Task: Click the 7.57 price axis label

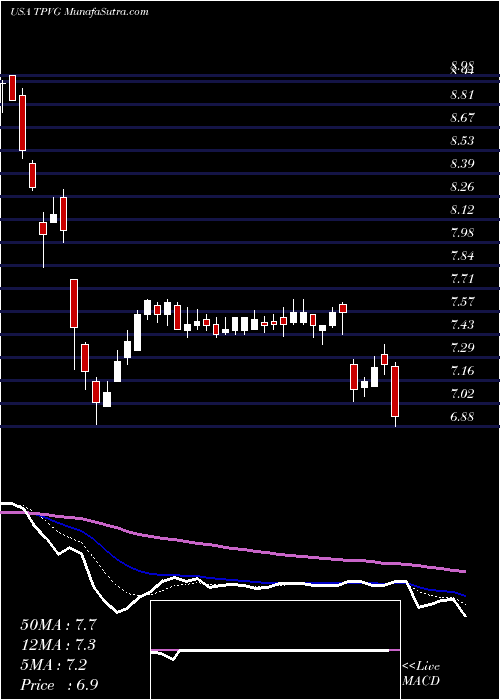Action: coord(462,301)
